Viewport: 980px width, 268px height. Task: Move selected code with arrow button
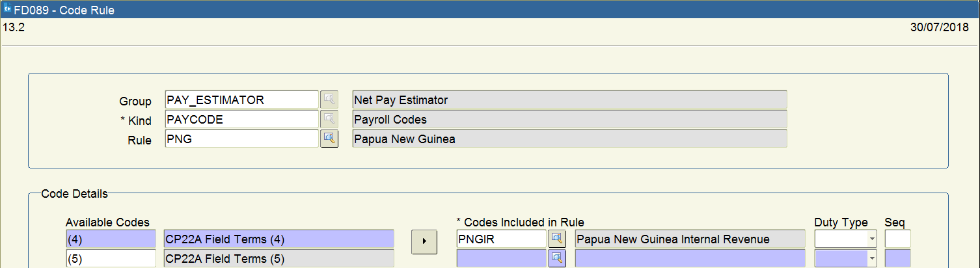tap(424, 241)
